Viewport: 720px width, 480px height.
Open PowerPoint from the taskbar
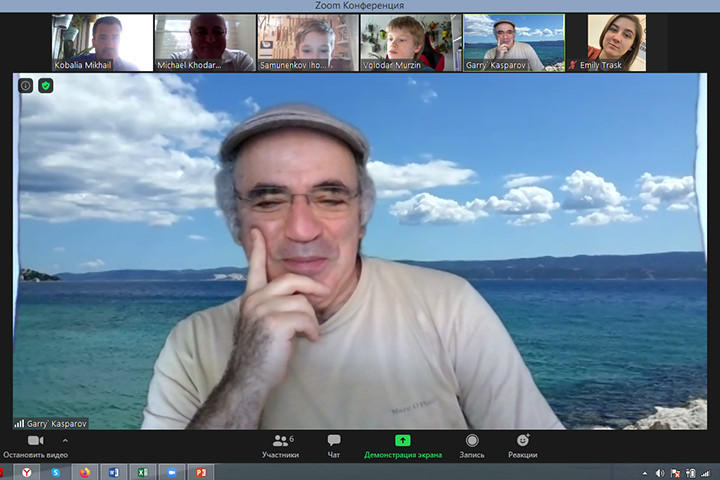point(200,472)
